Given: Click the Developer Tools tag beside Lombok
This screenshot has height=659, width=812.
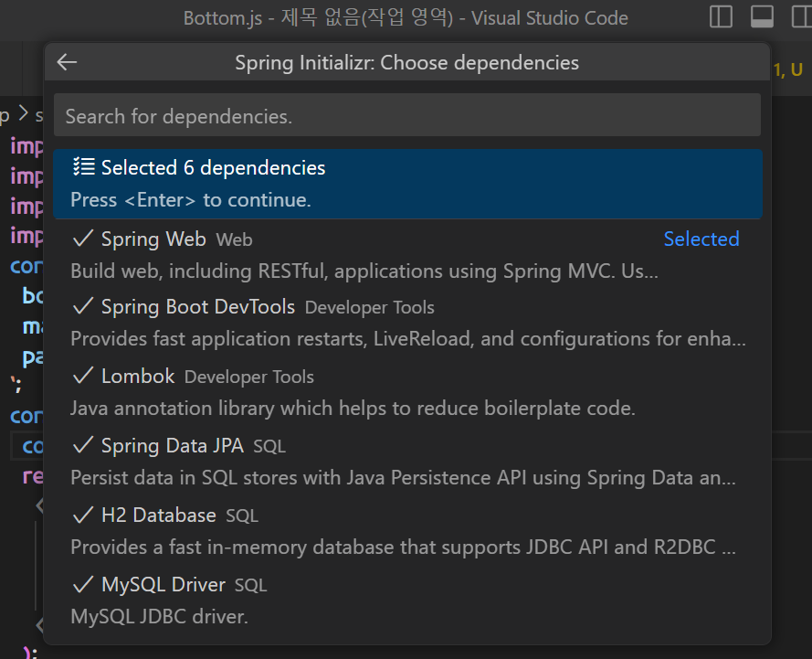Looking at the screenshot, I should [248, 377].
